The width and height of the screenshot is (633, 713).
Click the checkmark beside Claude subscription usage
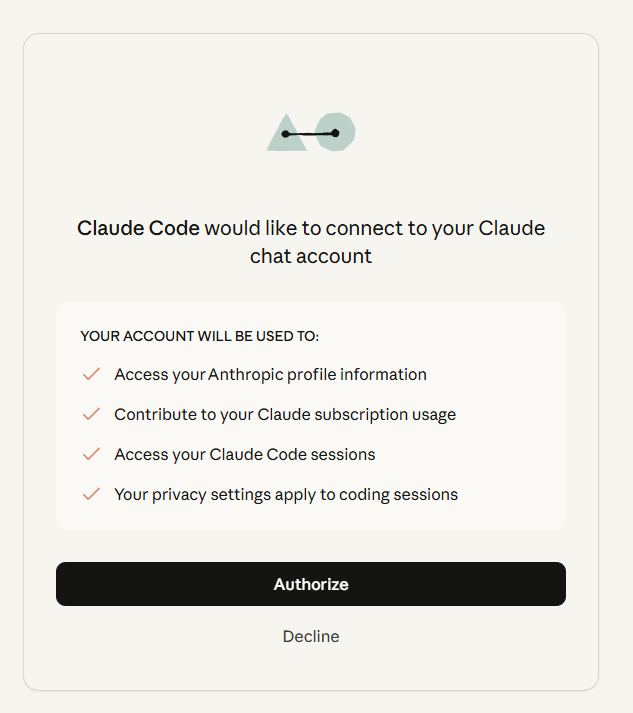92,414
